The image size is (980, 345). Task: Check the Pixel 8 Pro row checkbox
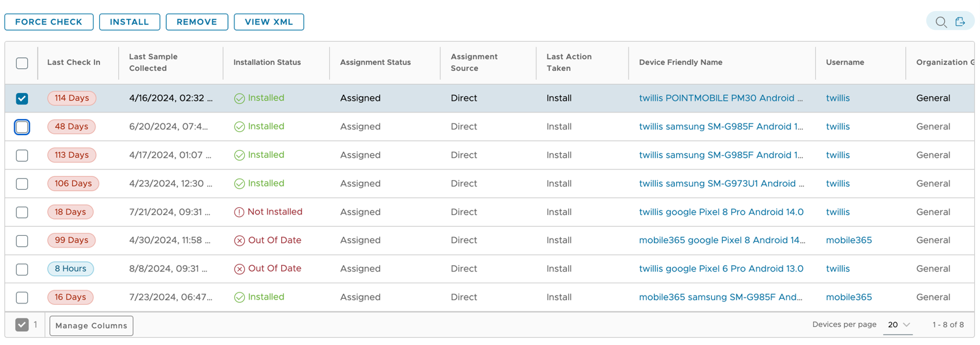(22, 212)
